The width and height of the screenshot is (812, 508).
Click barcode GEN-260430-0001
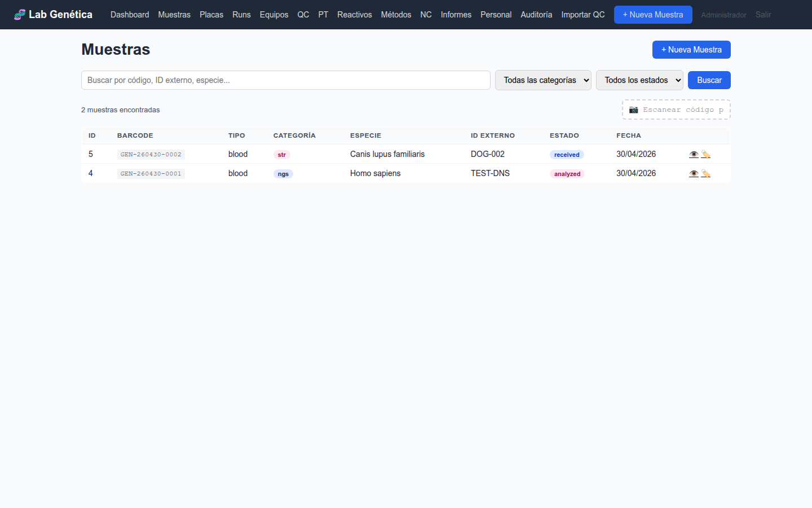[151, 173]
